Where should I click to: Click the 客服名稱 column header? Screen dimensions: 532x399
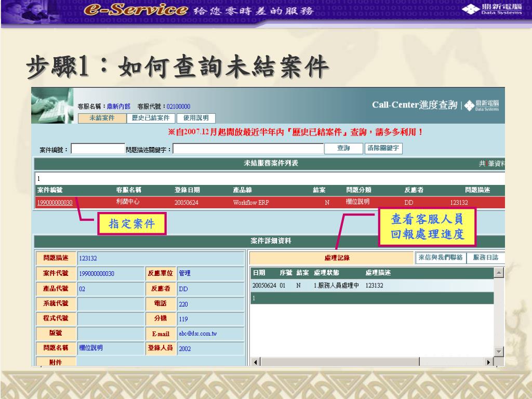[x=129, y=190]
